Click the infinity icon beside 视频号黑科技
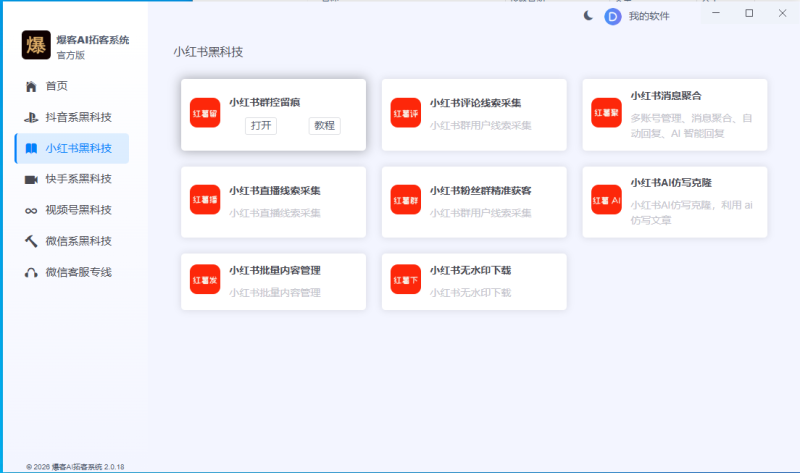This screenshot has height=473, width=800. tap(31, 211)
